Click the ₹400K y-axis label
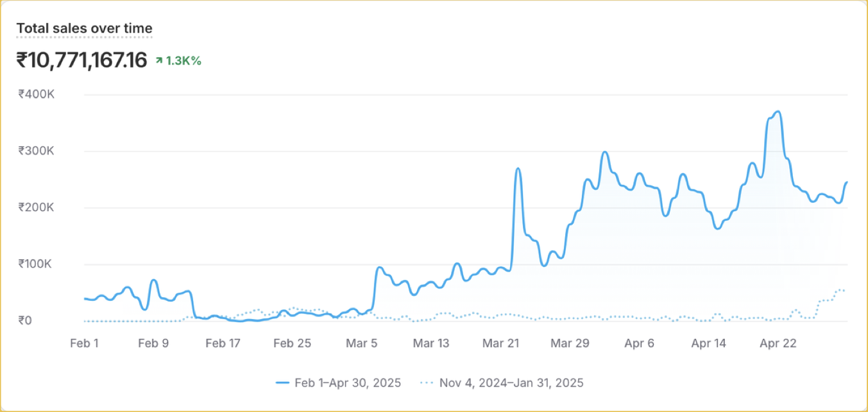This screenshot has height=412, width=868. pos(37,94)
